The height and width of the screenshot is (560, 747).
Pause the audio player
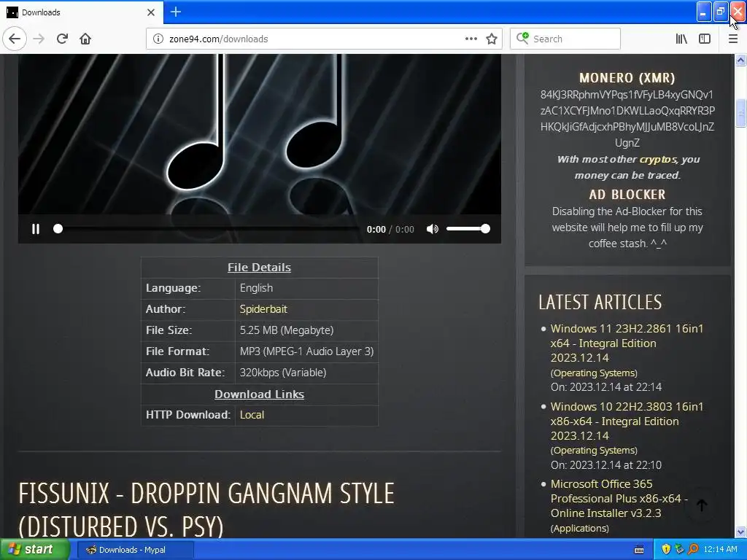click(36, 229)
